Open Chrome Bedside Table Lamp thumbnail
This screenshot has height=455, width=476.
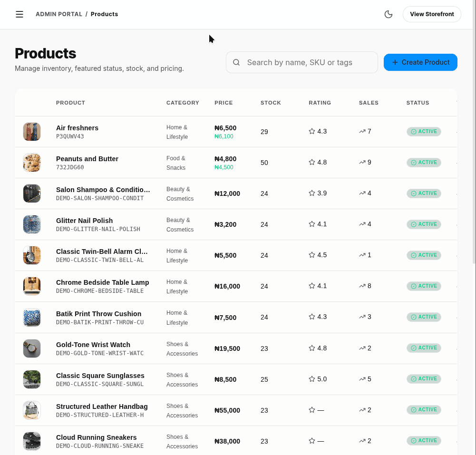(32, 286)
